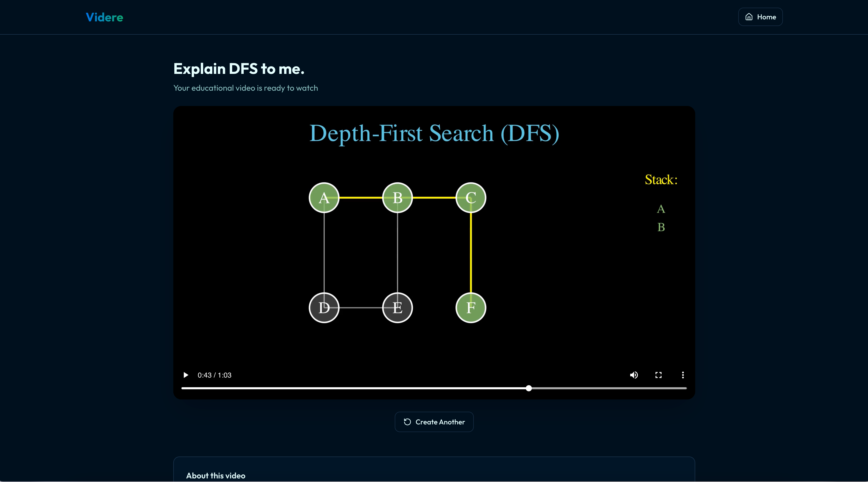
Task: Click unvisited node E in video
Action: coord(397,307)
